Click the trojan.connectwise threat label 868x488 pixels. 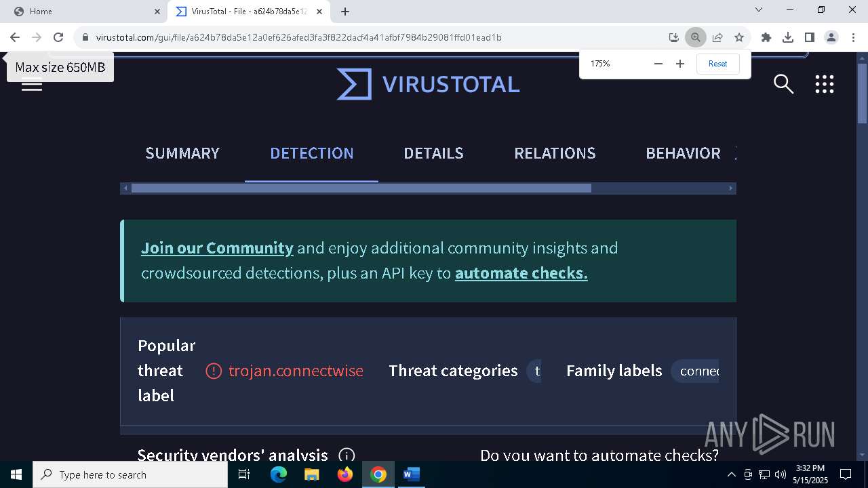click(x=296, y=371)
